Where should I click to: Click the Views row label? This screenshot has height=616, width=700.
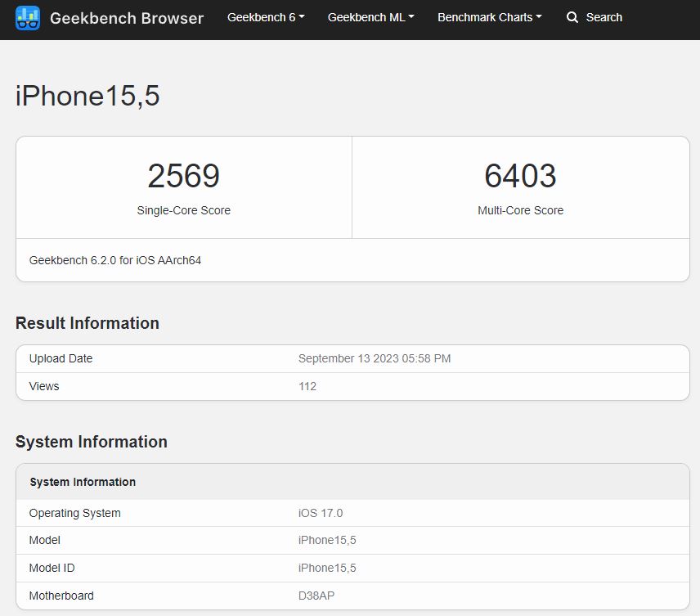point(44,386)
